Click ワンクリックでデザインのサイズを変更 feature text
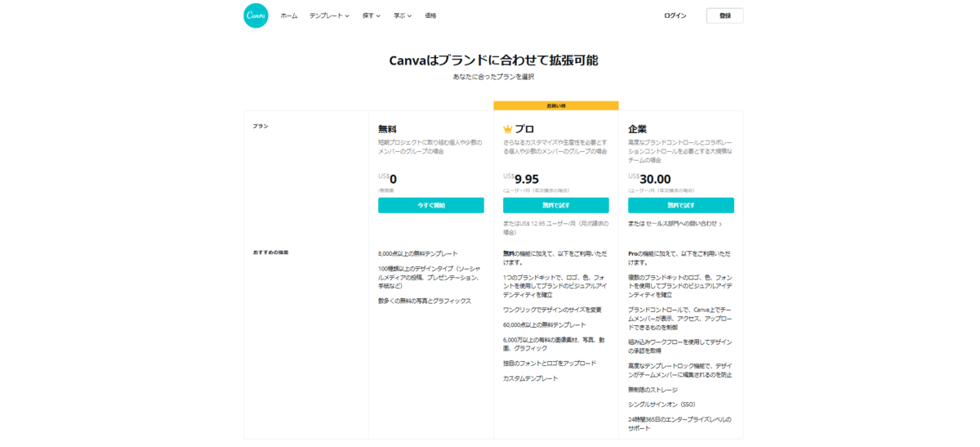The height and width of the screenshot is (447, 980). (552, 310)
